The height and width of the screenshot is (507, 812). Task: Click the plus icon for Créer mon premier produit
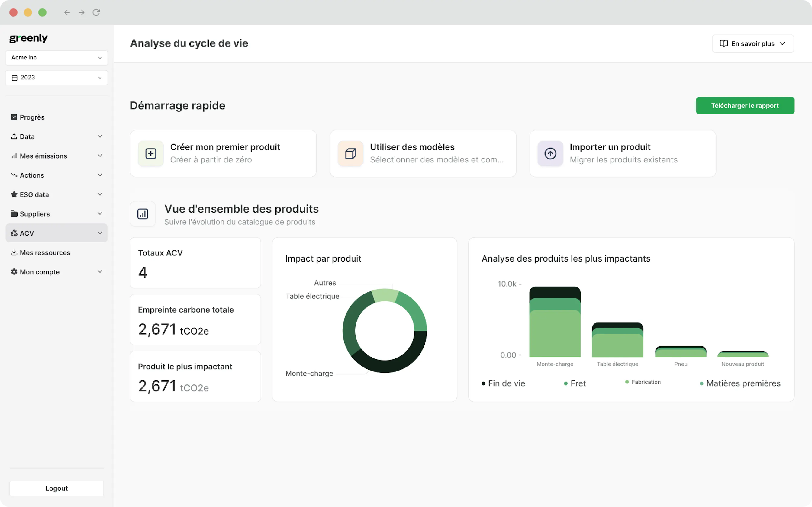151,154
